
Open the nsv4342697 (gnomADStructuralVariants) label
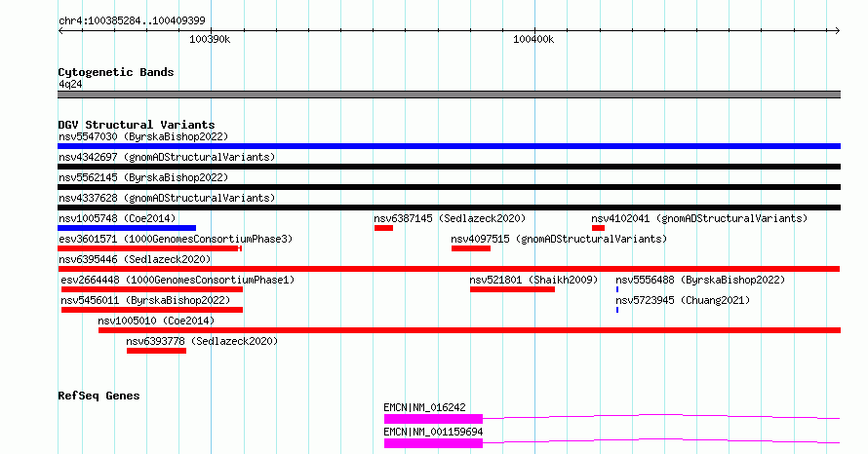pos(167,157)
